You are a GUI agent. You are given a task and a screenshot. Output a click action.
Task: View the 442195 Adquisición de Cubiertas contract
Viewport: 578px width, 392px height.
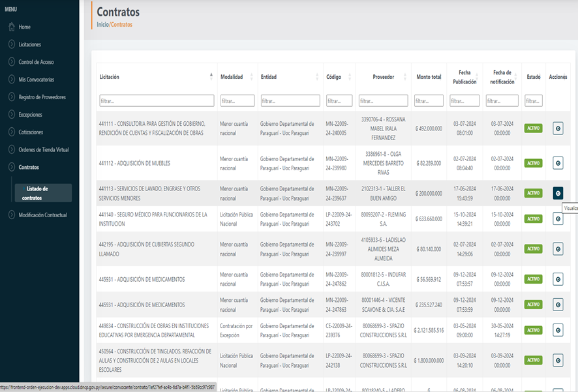point(558,249)
